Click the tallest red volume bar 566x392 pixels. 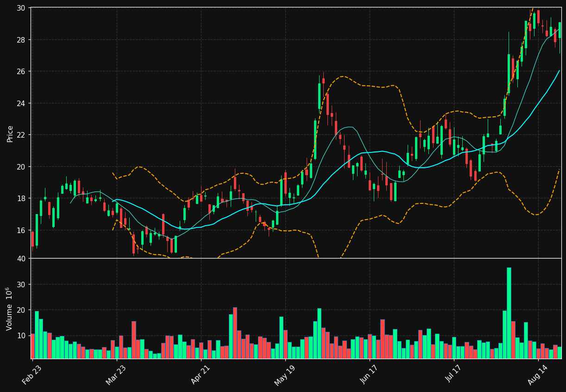(235, 333)
